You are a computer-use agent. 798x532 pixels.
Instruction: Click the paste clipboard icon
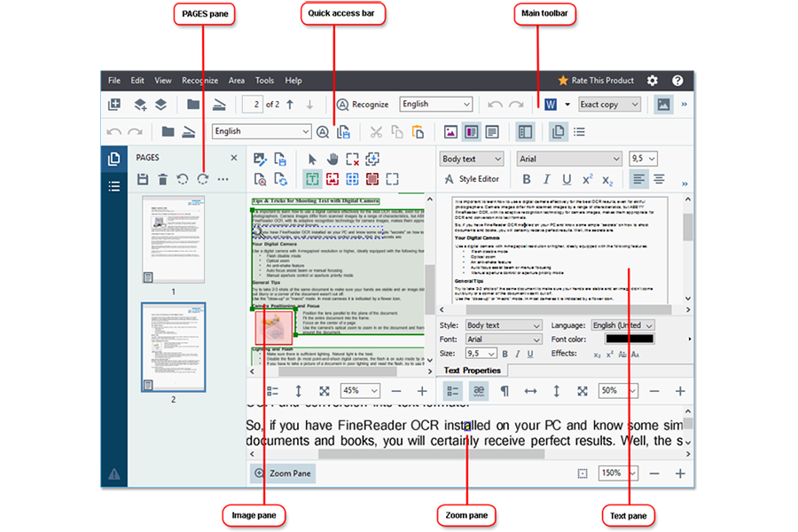418,132
